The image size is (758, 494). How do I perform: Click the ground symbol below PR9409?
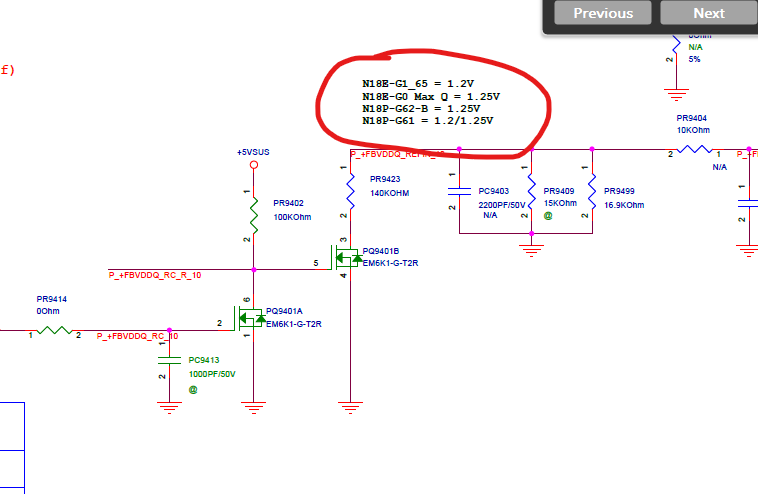pos(531,251)
